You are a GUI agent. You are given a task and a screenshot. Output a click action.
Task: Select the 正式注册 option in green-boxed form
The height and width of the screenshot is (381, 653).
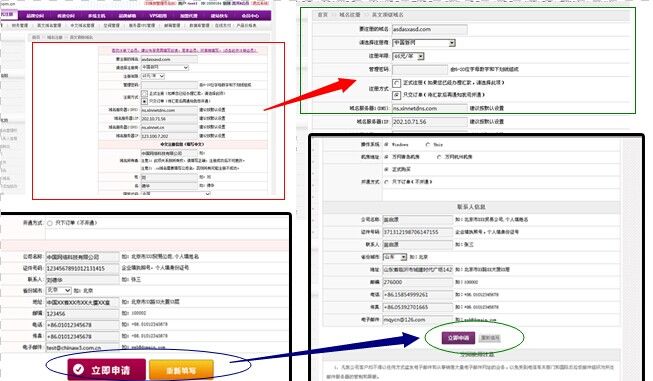[x=396, y=83]
